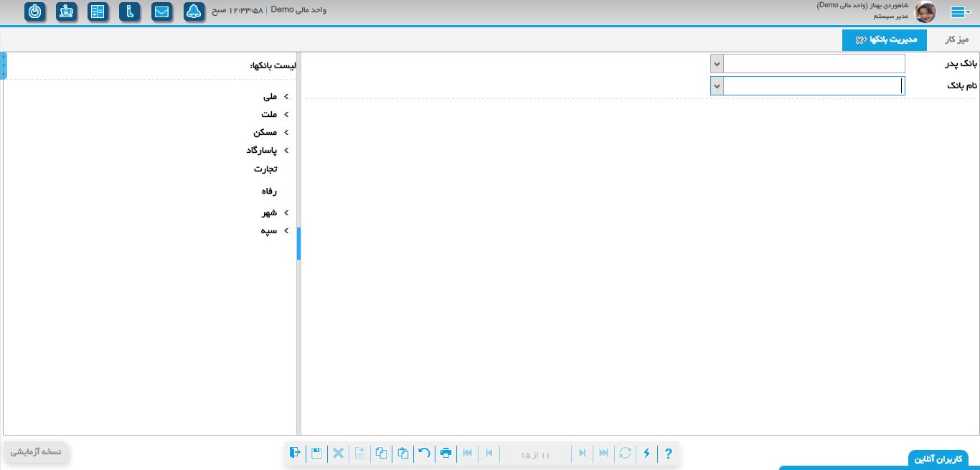980x470 pixels.
Task: Click the print icon
Action: (x=446, y=453)
